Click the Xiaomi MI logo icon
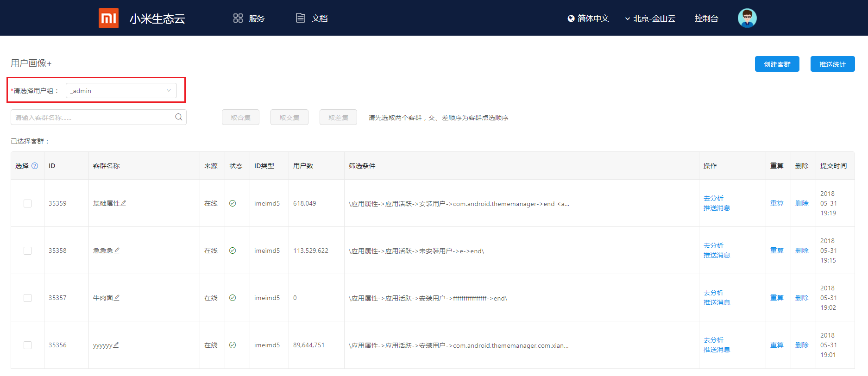The image size is (868, 376). click(108, 18)
